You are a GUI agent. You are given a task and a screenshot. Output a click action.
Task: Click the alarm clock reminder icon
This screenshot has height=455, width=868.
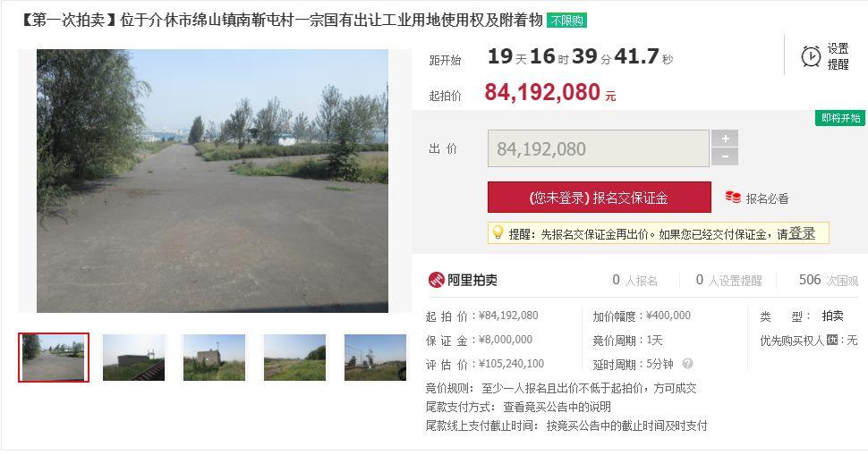[811, 56]
